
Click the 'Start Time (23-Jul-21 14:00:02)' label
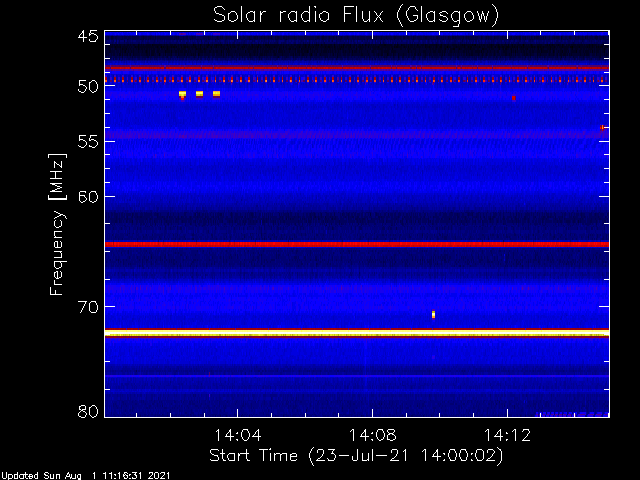coord(356,456)
